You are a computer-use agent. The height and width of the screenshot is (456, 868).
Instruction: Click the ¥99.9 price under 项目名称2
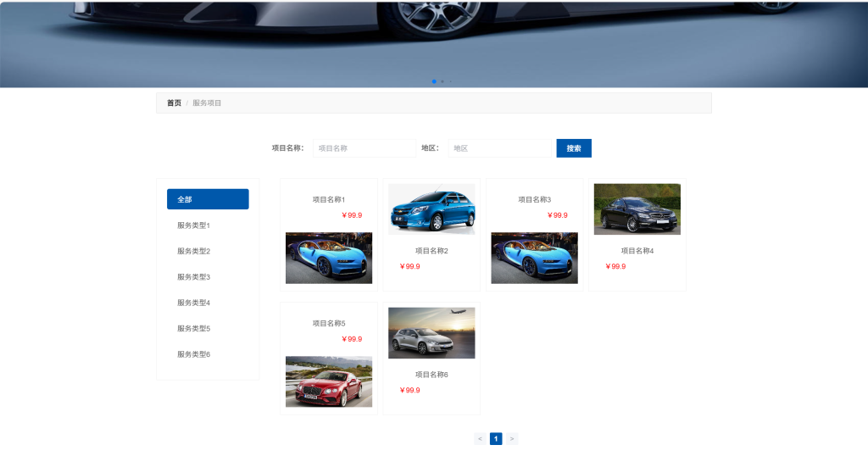pos(409,266)
